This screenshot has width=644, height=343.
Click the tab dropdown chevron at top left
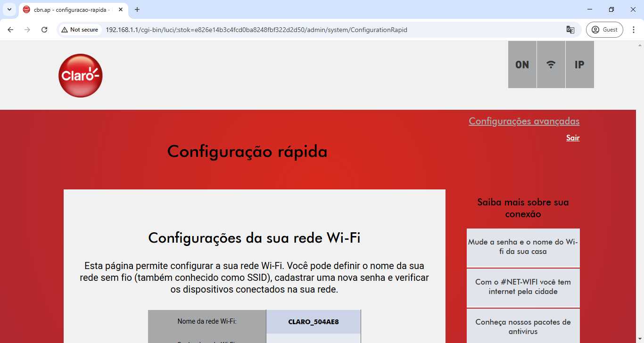(9, 9)
